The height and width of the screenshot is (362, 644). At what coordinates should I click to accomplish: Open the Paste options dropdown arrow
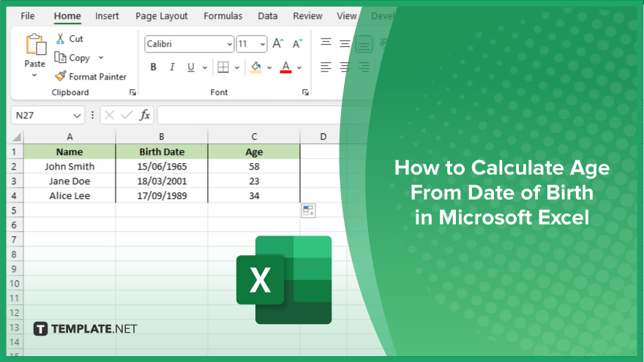[34, 75]
